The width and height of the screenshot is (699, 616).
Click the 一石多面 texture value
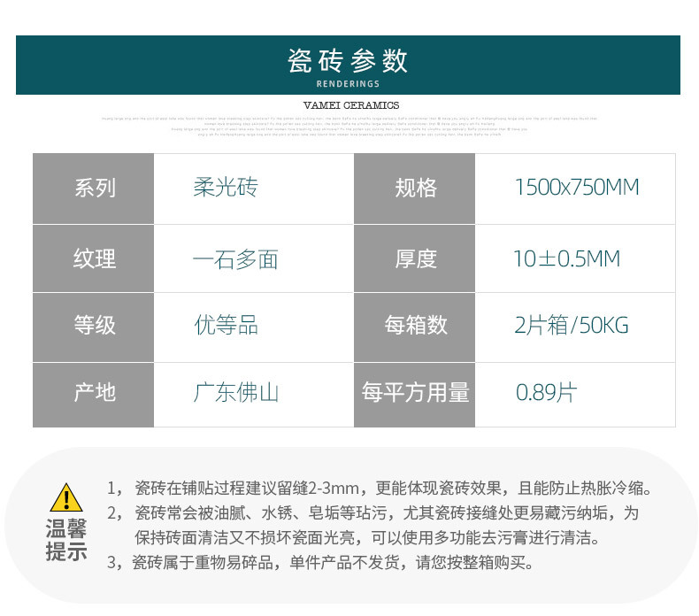235,259
